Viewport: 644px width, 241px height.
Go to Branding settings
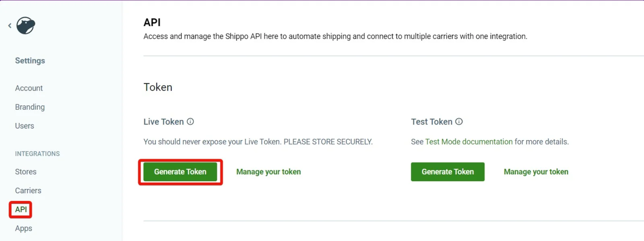30,107
